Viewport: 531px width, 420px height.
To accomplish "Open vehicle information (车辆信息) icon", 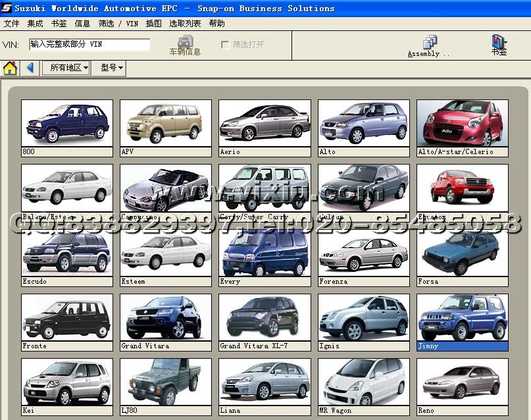I will [185, 45].
